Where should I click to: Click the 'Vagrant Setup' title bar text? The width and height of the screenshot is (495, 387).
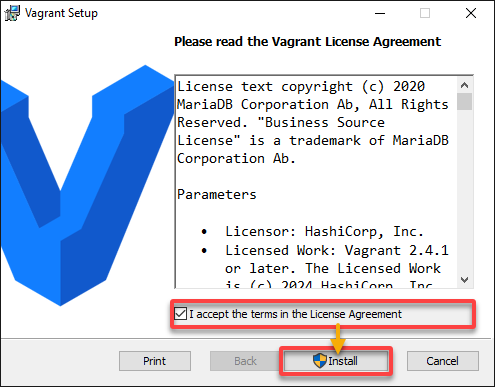point(61,13)
